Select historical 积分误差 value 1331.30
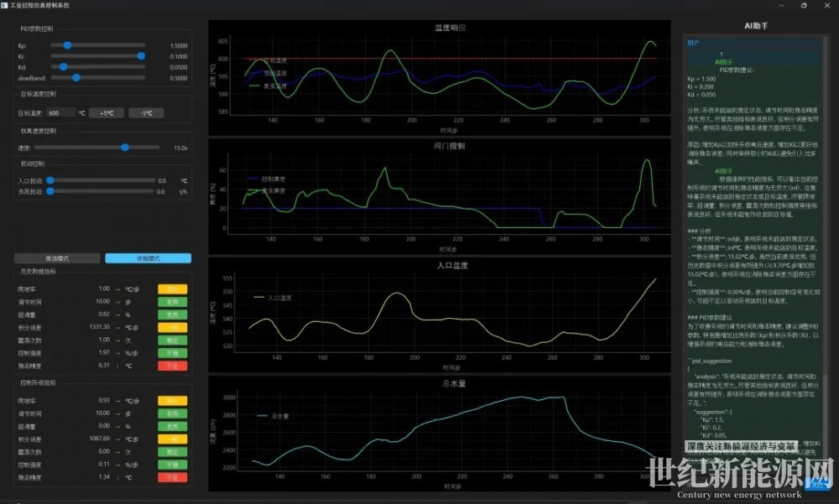The image size is (839, 504). click(100, 327)
